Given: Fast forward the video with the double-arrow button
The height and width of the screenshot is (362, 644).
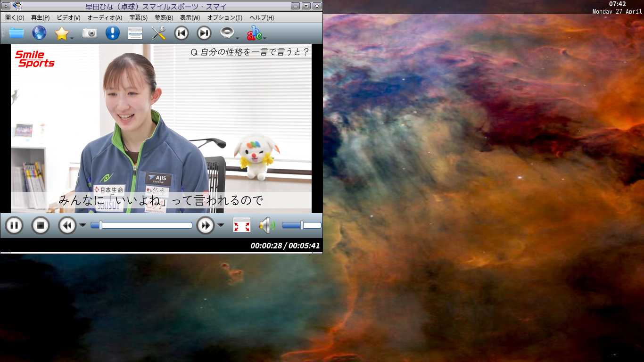Looking at the screenshot, I should [x=206, y=225].
